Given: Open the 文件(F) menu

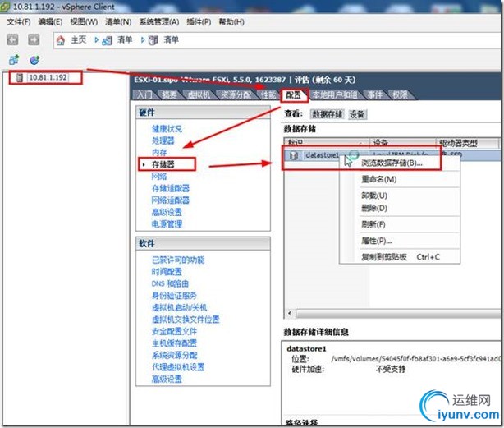Looking at the screenshot, I should tap(19, 22).
